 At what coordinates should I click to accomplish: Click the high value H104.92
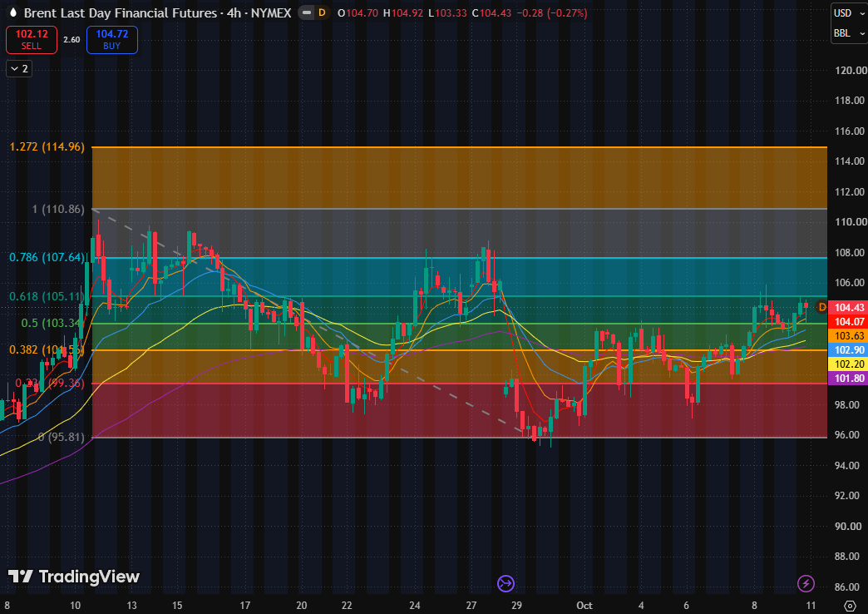[403, 12]
